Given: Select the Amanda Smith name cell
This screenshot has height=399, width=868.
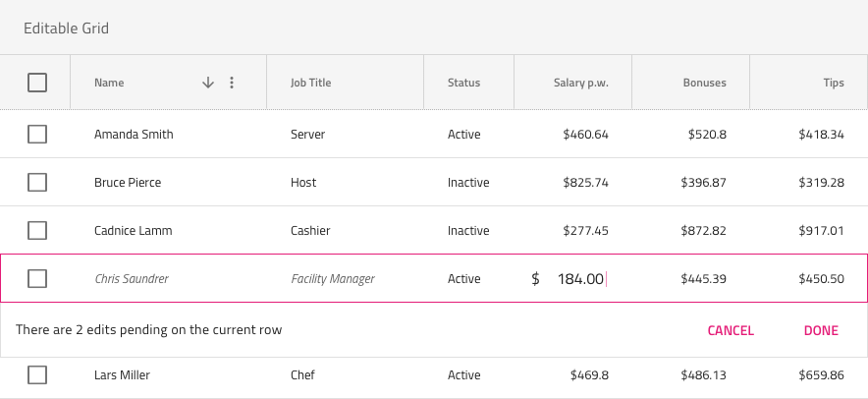Looking at the screenshot, I should tap(134, 134).
